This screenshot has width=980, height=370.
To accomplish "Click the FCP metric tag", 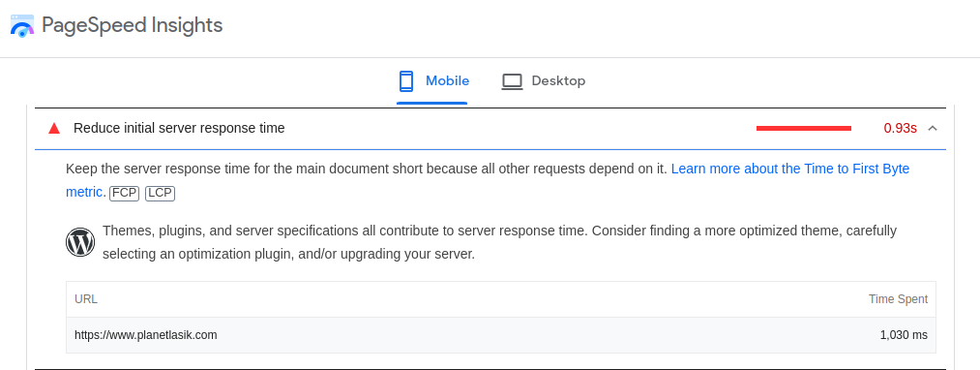I will (125, 193).
